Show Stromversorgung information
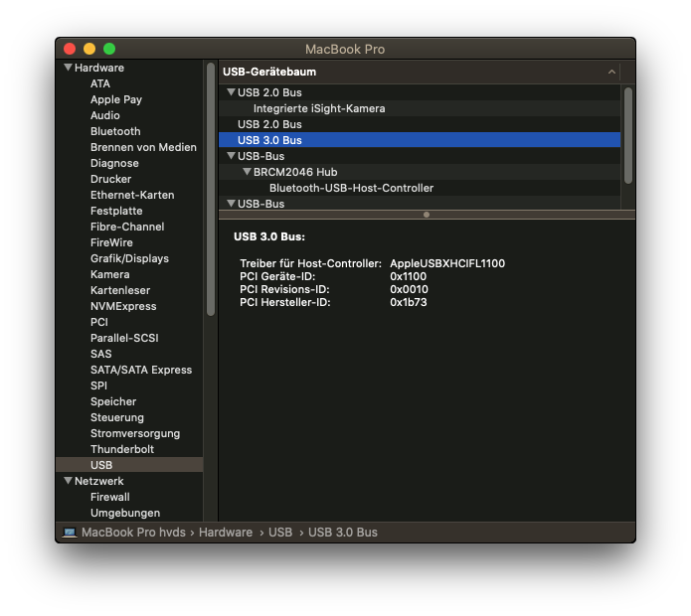 pyautogui.click(x=135, y=434)
